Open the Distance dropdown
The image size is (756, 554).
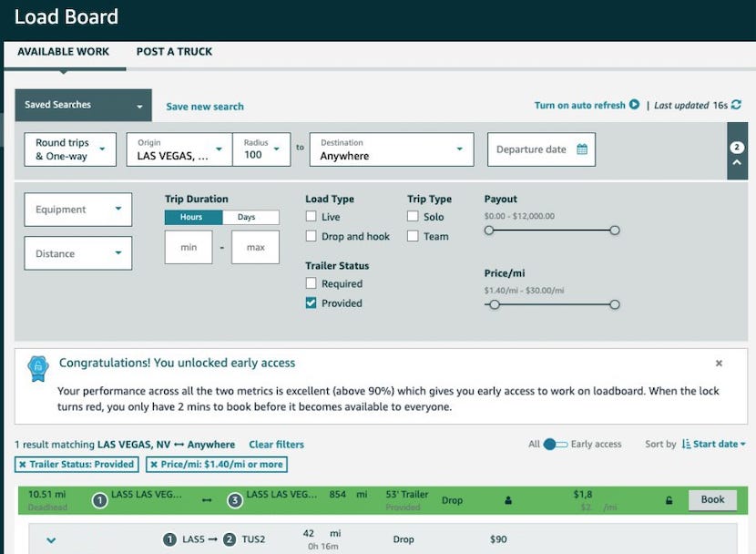click(78, 253)
